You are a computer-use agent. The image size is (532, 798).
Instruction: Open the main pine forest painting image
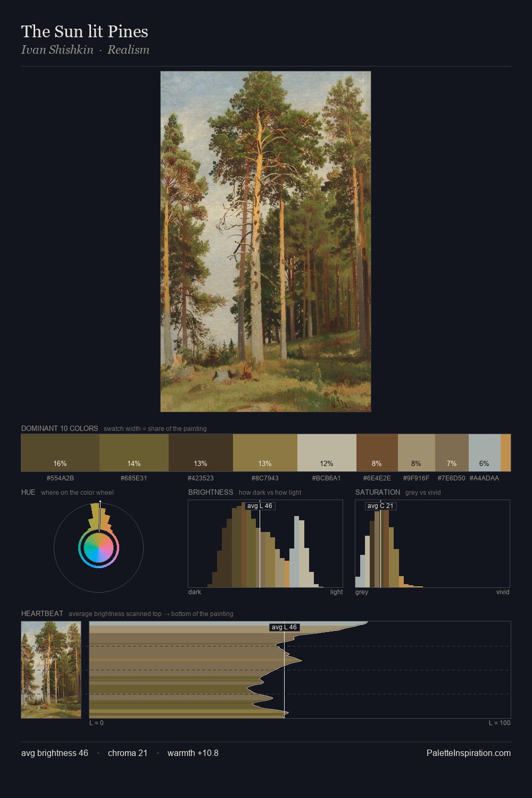click(265, 242)
